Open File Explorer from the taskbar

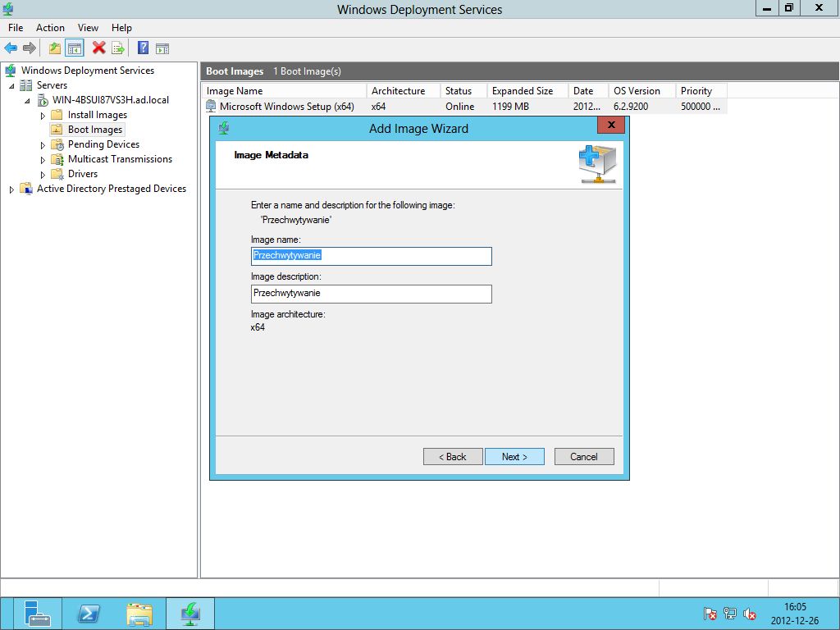139,614
